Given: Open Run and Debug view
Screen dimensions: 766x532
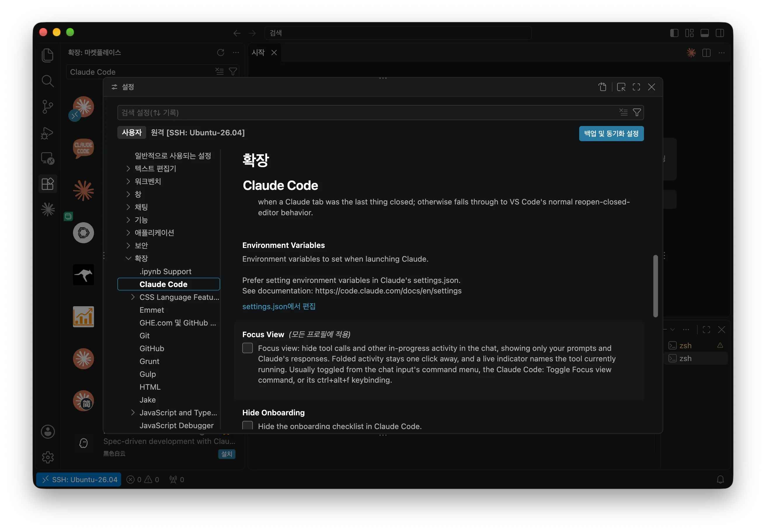Looking at the screenshot, I should point(48,133).
